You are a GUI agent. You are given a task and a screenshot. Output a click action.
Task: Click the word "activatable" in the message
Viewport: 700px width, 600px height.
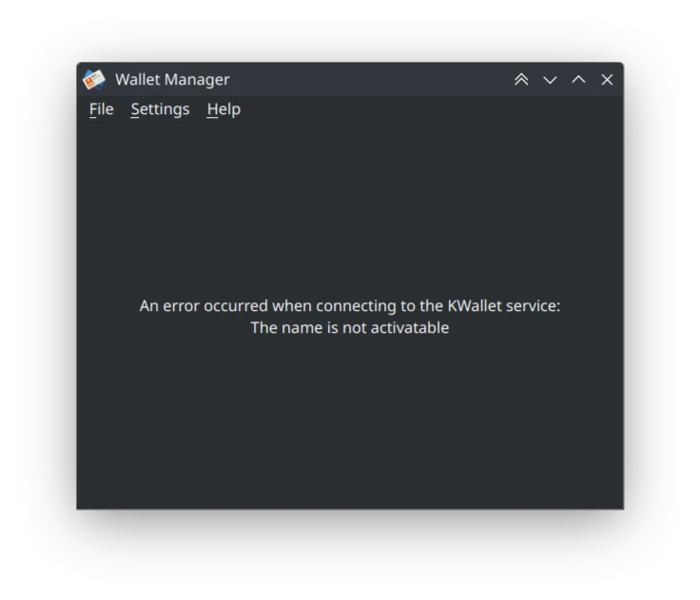coord(409,328)
